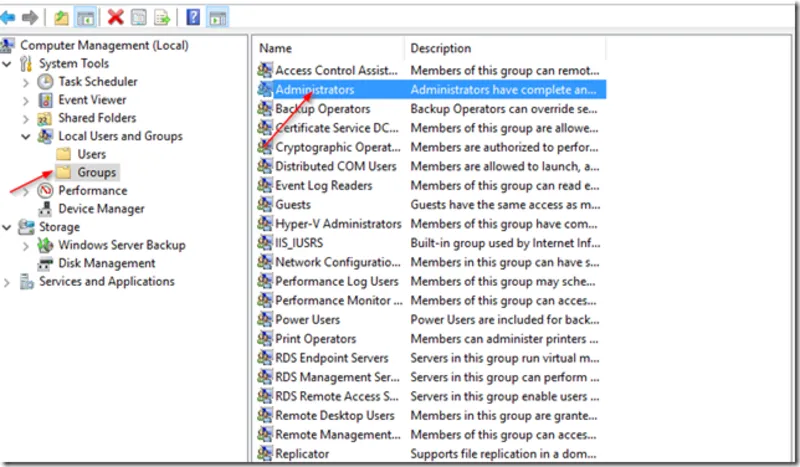The height and width of the screenshot is (467, 800).
Task: Collapse the Local Users and Groups node
Action: click(x=26, y=136)
